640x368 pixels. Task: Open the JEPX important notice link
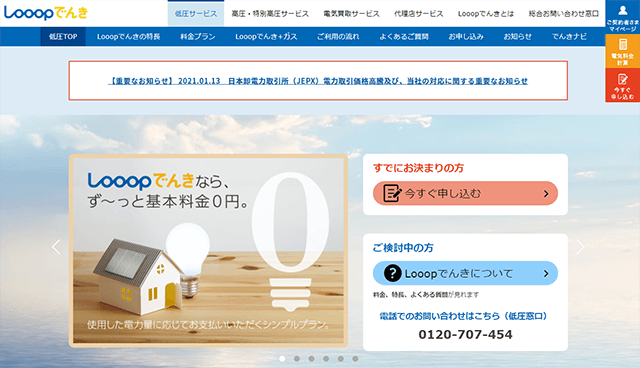(x=318, y=81)
